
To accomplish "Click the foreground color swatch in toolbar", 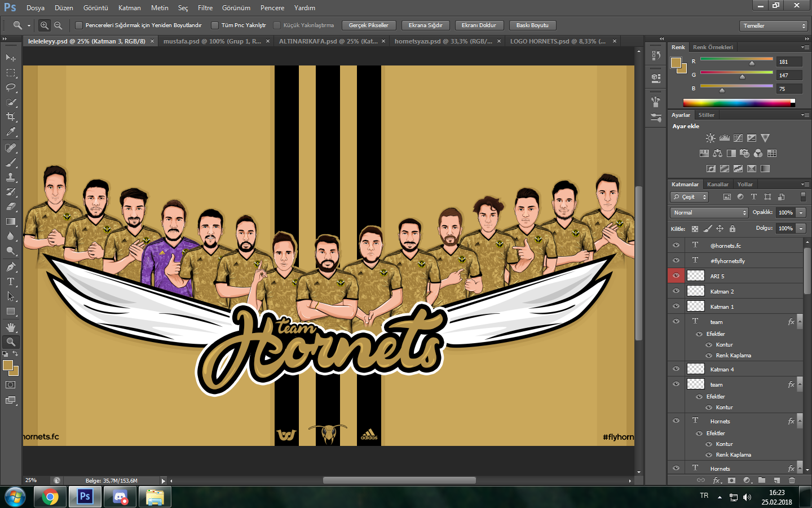I will pyautogui.click(x=8, y=366).
